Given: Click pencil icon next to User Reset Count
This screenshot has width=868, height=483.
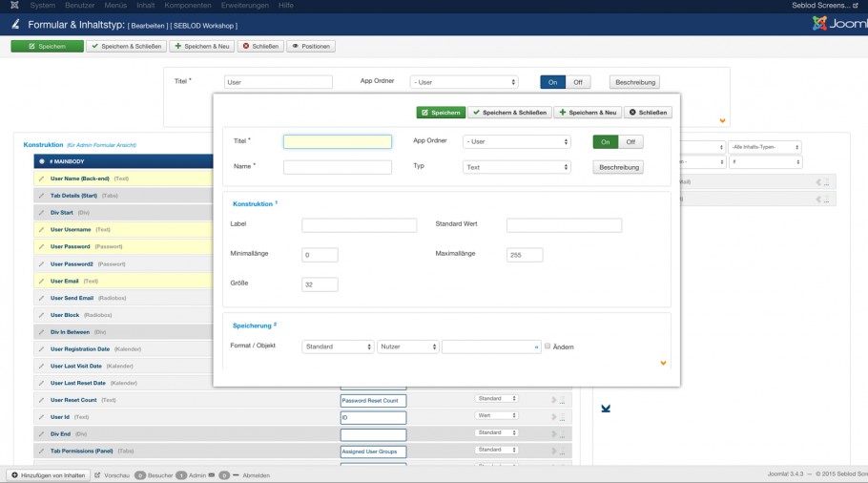Looking at the screenshot, I should pyautogui.click(x=42, y=400).
